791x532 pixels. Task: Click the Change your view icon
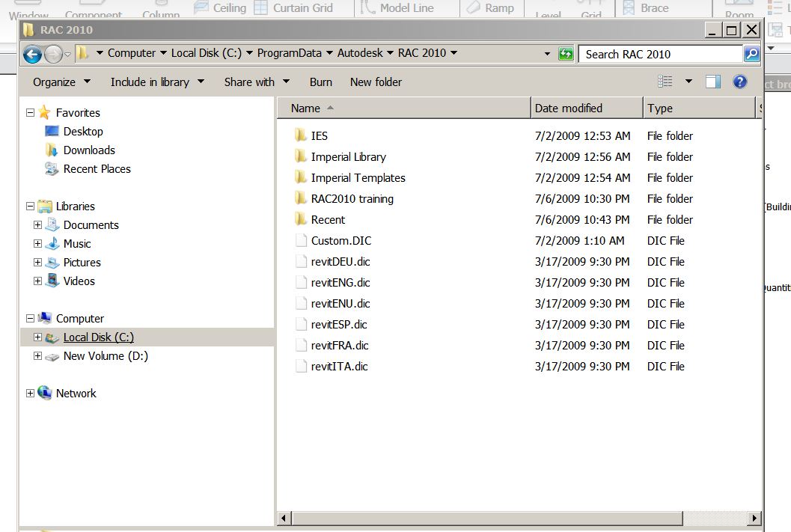coord(665,82)
